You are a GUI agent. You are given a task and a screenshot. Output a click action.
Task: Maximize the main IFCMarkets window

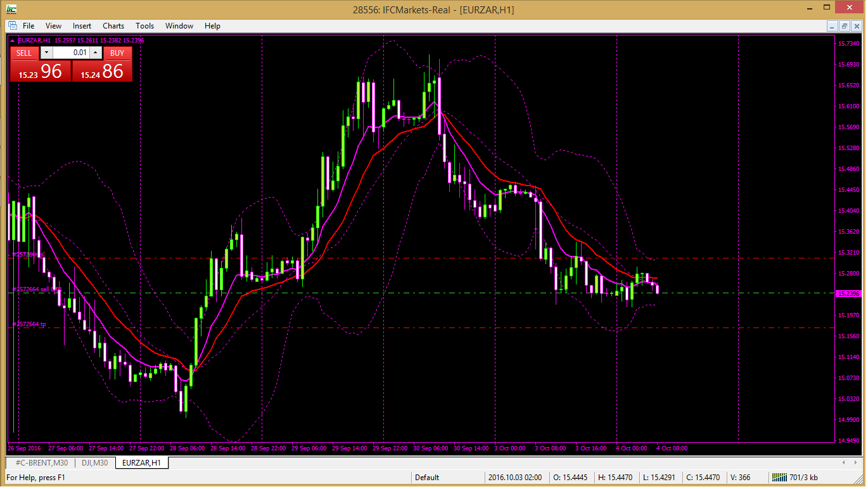tap(827, 7)
